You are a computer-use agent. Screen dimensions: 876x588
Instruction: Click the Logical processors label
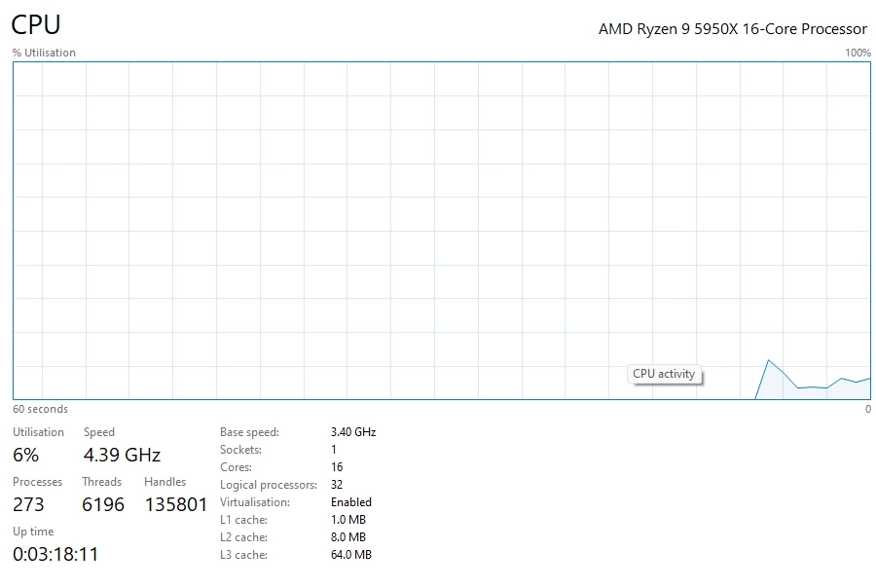[x=269, y=485]
